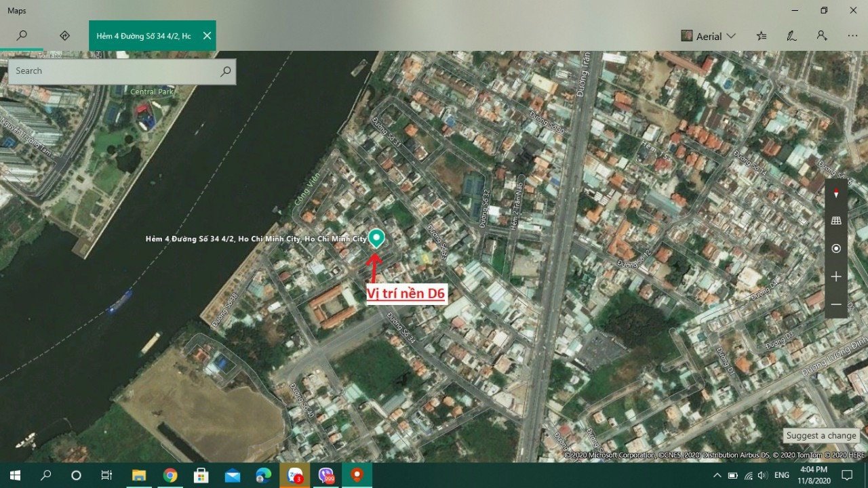Open Microsoft Edge from the taskbar
This screenshot has width=868, height=488.
(x=264, y=475)
